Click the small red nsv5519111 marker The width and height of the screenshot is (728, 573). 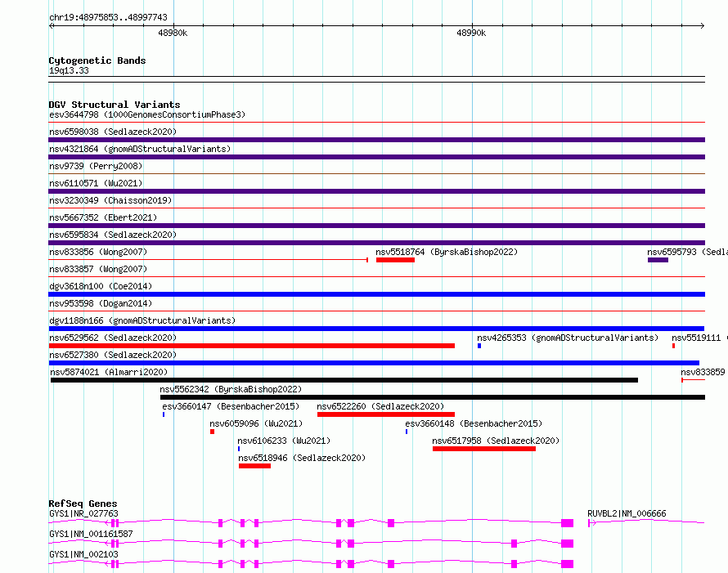pyautogui.click(x=673, y=346)
